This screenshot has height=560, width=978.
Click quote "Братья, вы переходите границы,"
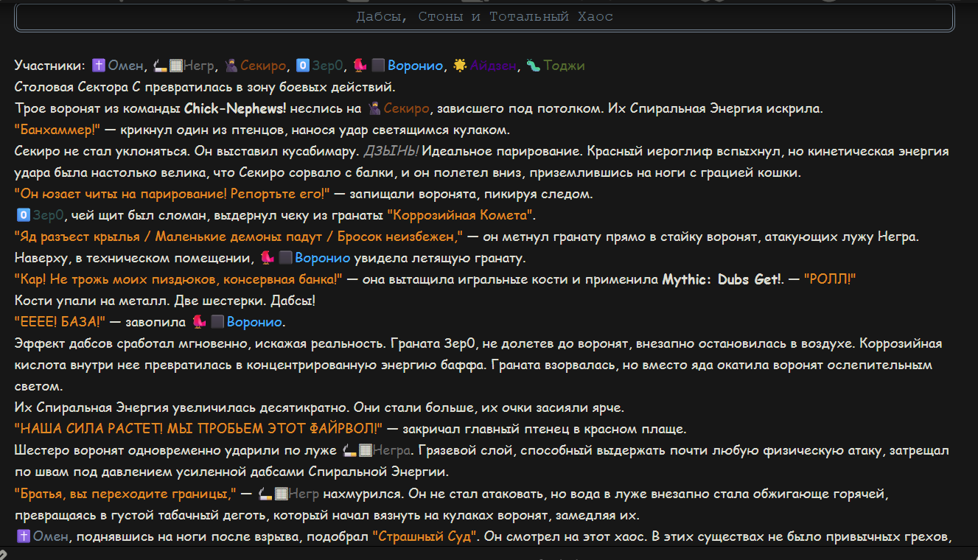point(125,494)
